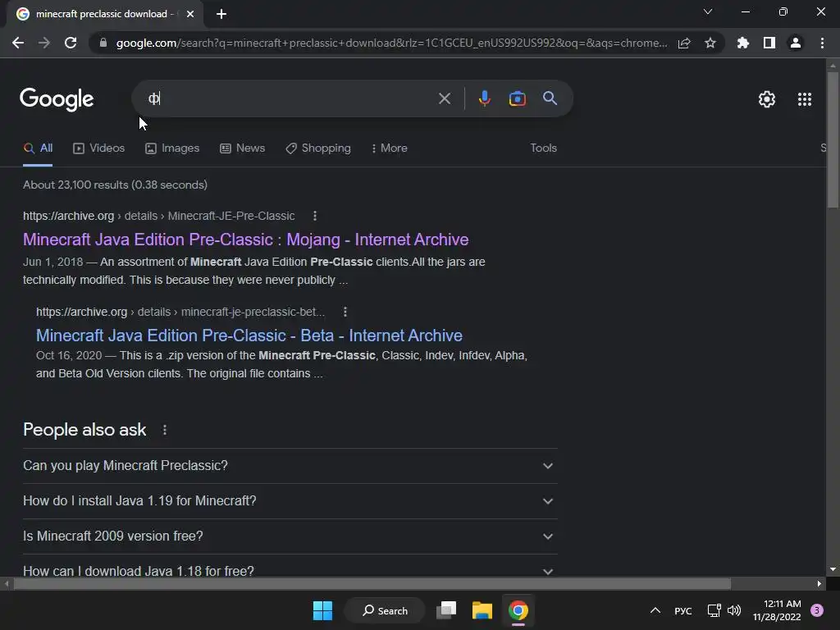Open the clock and date 12:11 AM
Image resolution: width=840 pixels, height=630 pixels.
(777, 610)
